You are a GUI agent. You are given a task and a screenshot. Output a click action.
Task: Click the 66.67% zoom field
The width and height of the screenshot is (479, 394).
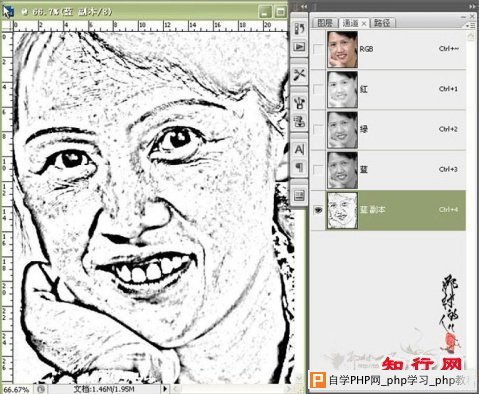(16, 389)
